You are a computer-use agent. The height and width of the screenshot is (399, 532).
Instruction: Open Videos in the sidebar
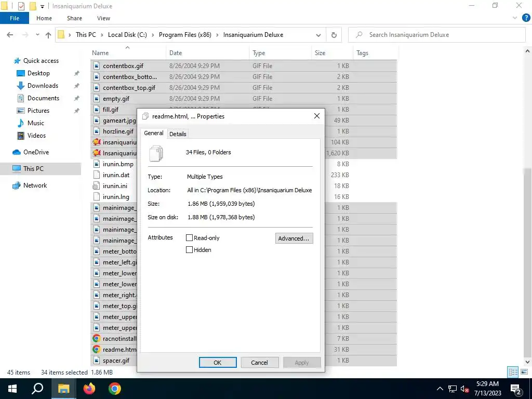pyautogui.click(x=36, y=136)
